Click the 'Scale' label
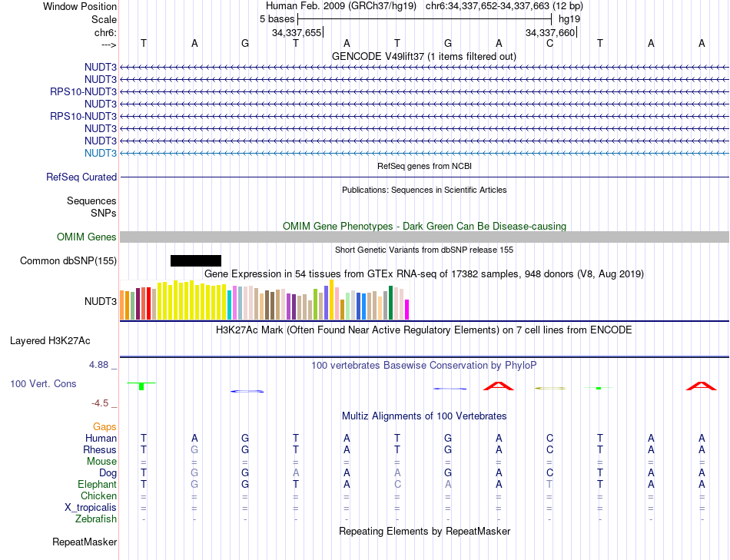This screenshot has height=560, width=730. [104, 19]
